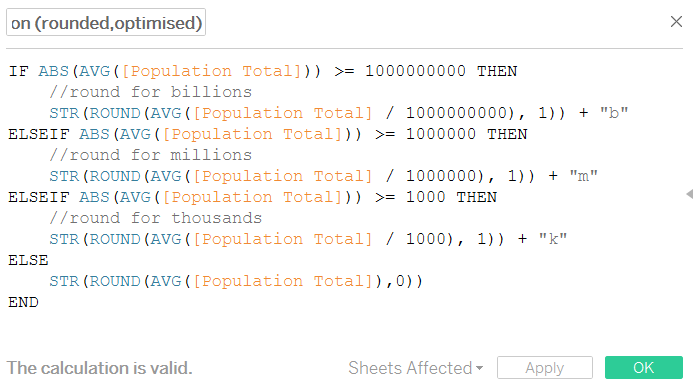Click ELSEIF on the ">= 1000 THEN" line
This screenshot has width=693, height=387.
click(x=39, y=197)
